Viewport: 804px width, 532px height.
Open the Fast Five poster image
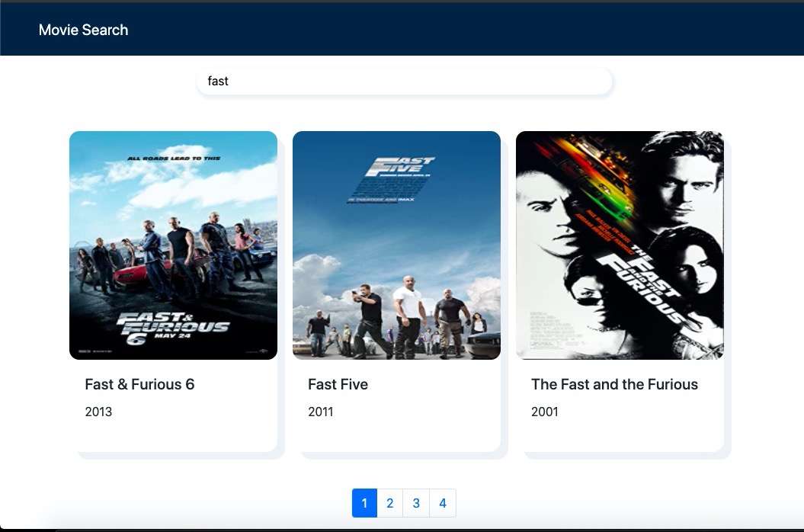coord(396,245)
